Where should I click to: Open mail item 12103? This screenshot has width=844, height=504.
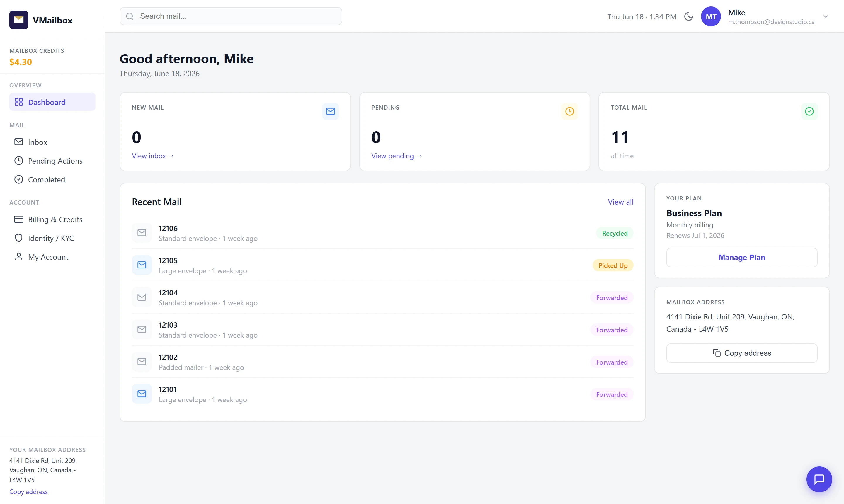(382, 330)
